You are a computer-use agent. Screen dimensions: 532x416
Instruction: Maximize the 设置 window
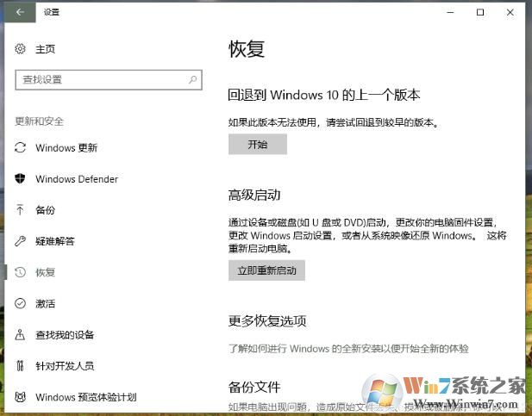tap(480, 12)
